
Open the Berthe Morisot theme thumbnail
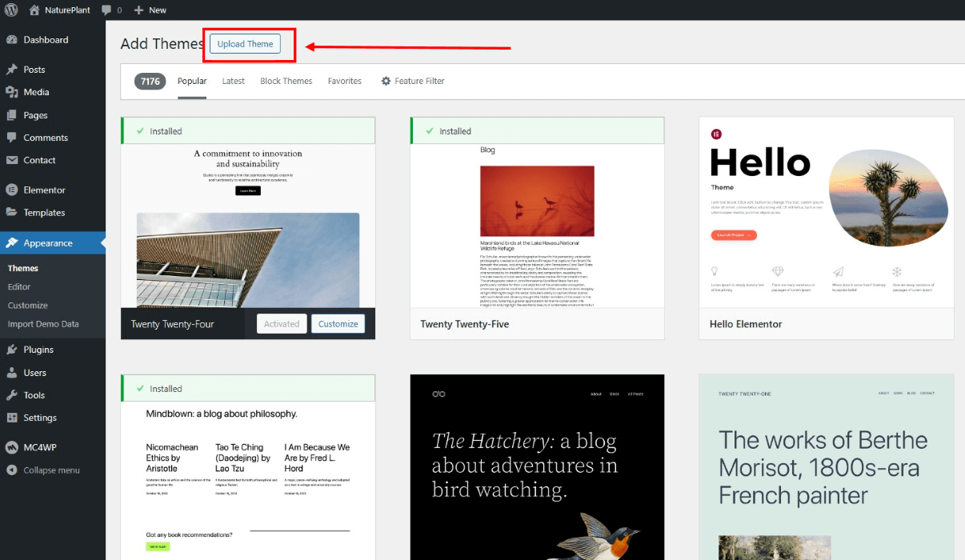click(827, 467)
